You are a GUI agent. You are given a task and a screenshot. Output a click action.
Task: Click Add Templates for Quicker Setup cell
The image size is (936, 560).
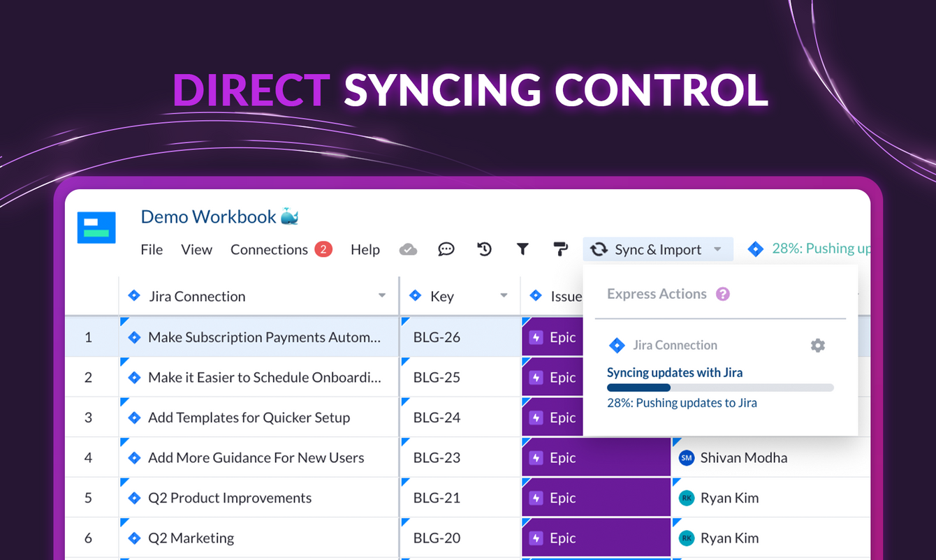pyautogui.click(x=258, y=418)
